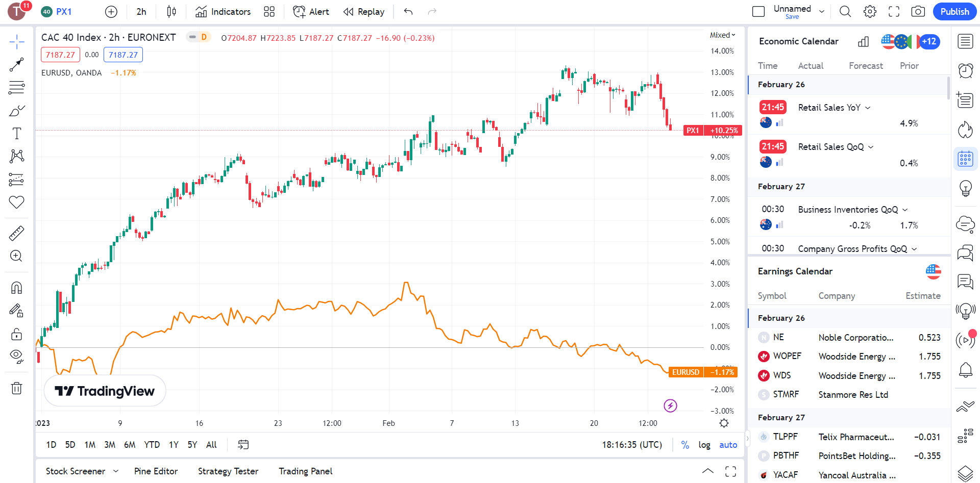Toggle log scale mode
This screenshot has height=483, width=980.
pos(704,445)
